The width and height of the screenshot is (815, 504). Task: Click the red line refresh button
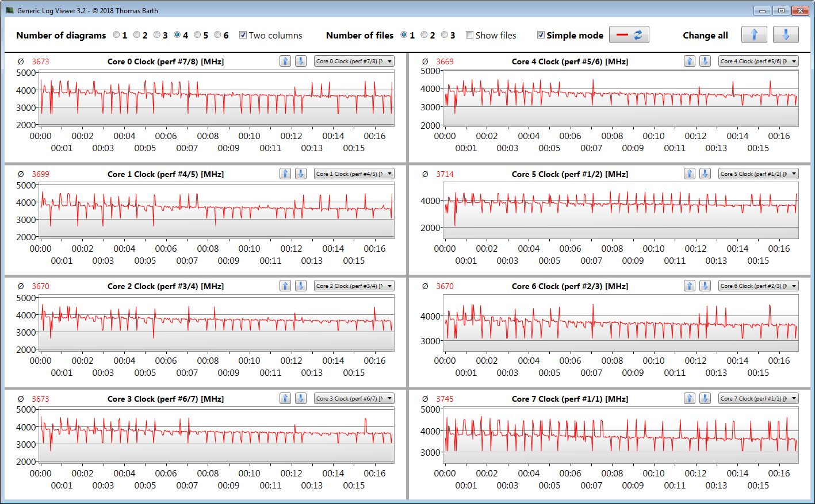pyautogui.click(x=629, y=35)
